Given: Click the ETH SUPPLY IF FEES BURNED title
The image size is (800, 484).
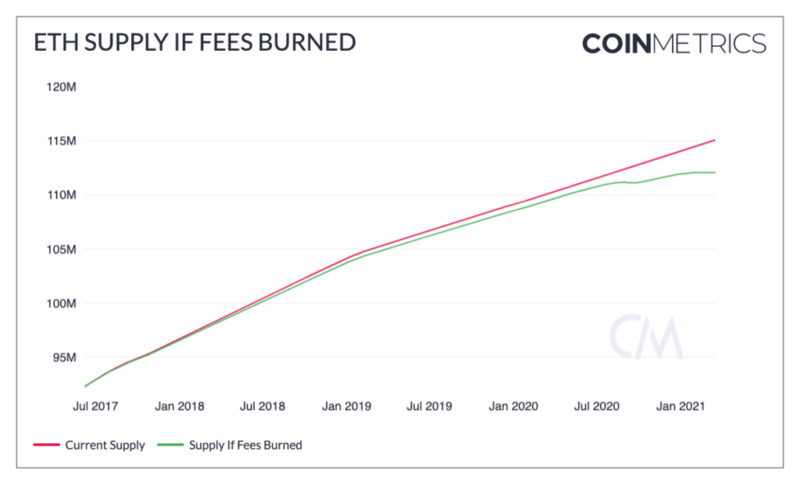Looking at the screenshot, I should [x=195, y=42].
